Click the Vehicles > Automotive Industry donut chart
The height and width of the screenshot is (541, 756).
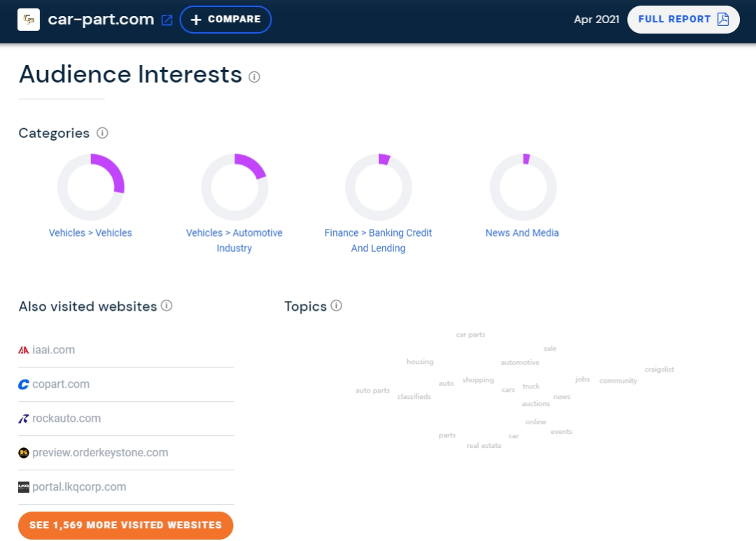click(234, 187)
